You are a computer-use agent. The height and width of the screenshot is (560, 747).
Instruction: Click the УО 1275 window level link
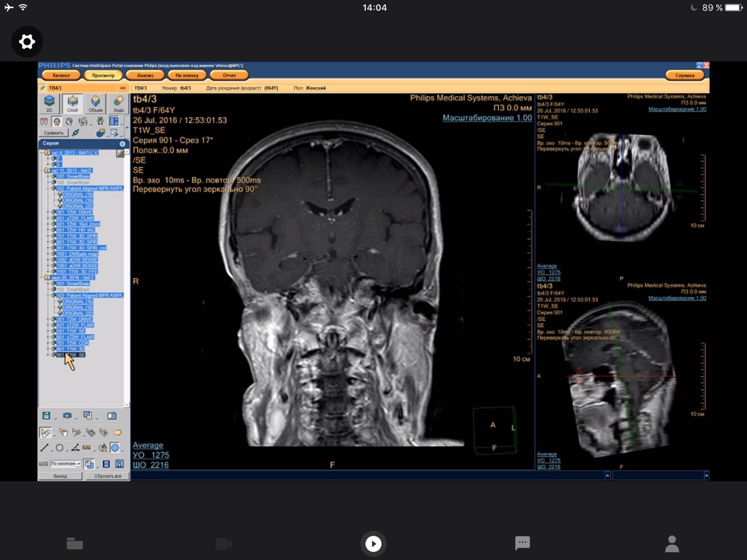point(151,455)
